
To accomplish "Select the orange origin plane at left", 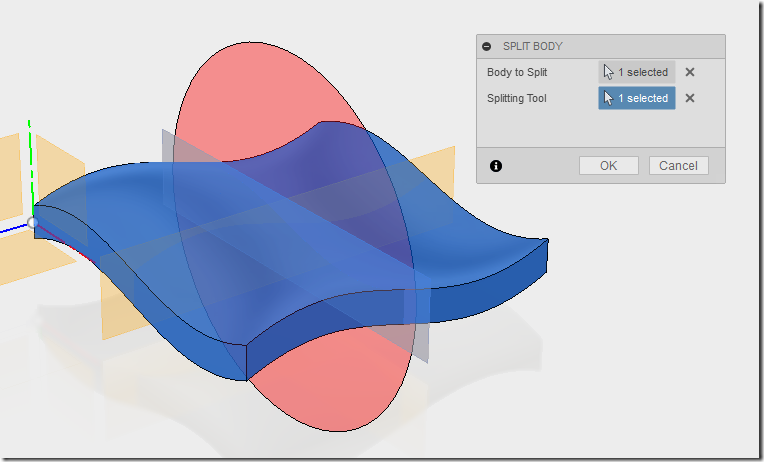I will pyautogui.click(x=10, y=175).
